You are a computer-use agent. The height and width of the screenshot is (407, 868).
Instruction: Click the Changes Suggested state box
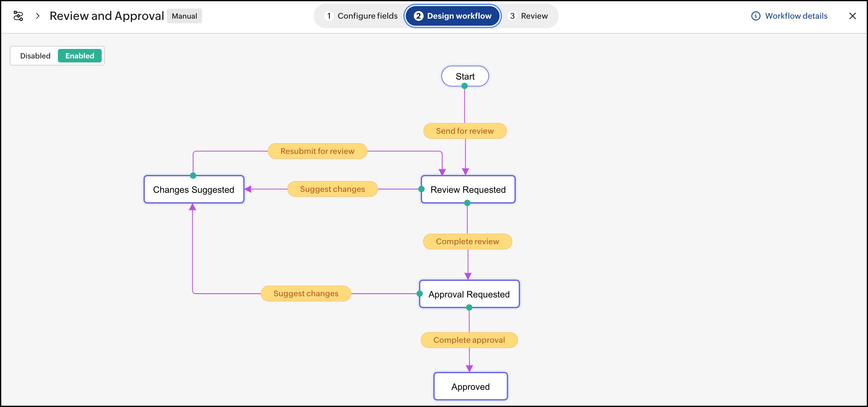[x=193, y=189]
